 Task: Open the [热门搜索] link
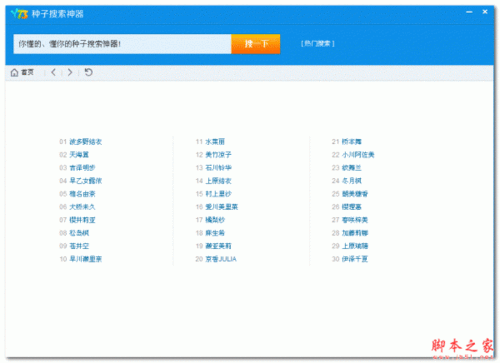(x=318, y=44)
